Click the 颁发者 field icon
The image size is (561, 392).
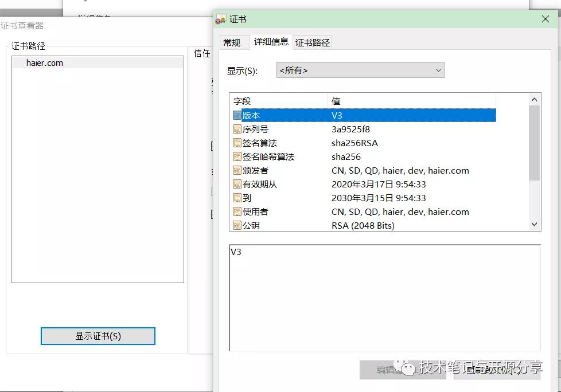tap(237, 170)
